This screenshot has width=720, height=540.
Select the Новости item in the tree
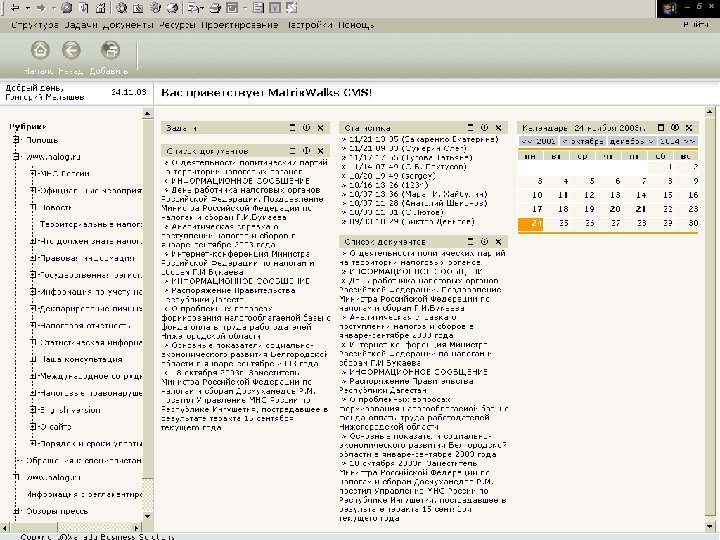pyautogui.click(x=56, y=206)
